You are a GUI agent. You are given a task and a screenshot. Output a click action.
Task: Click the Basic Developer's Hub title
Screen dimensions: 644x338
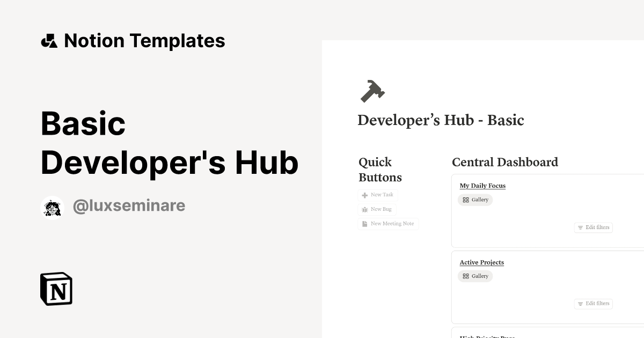[x=170, y=143]
